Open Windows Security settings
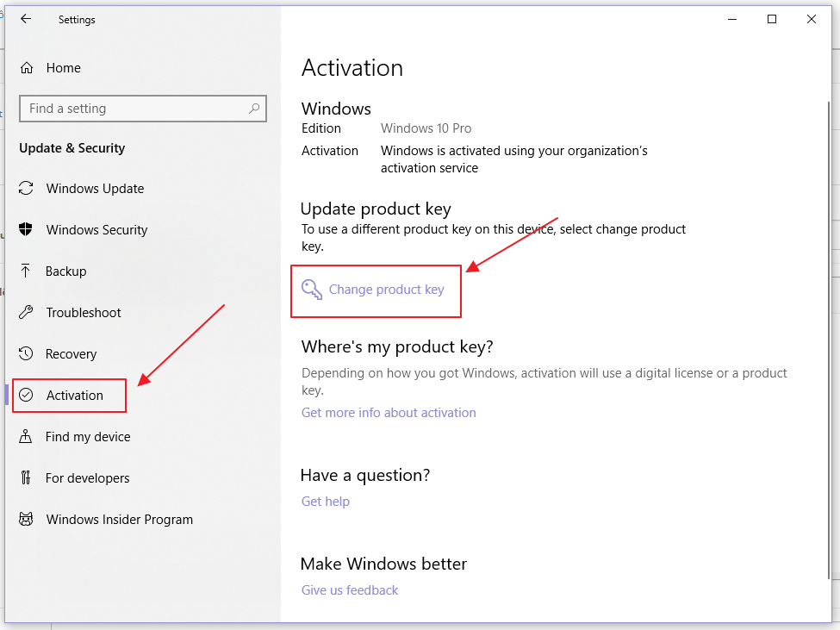This screenshot has height=630, width=840. tap(28, 230)
